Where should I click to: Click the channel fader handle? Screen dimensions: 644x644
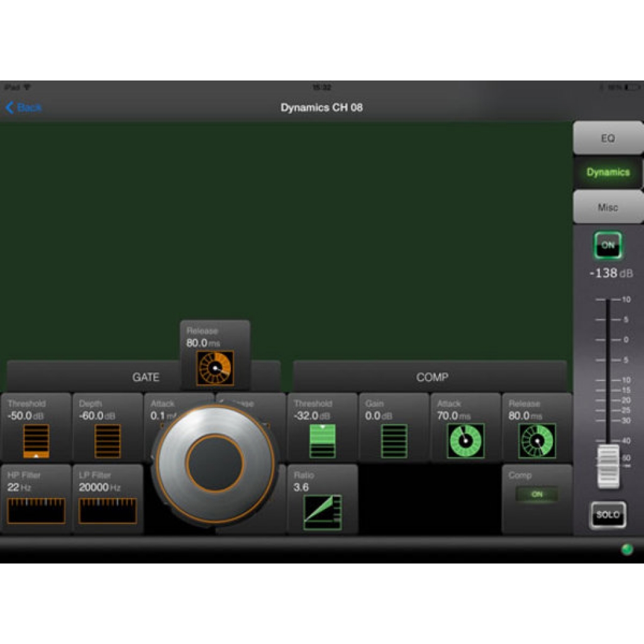tap(608, 466)
